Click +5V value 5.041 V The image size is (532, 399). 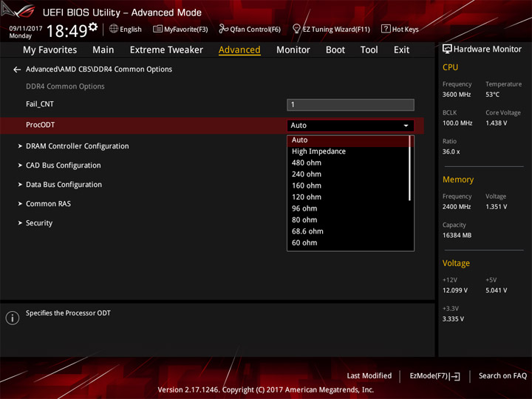click(x=496, y=290)
